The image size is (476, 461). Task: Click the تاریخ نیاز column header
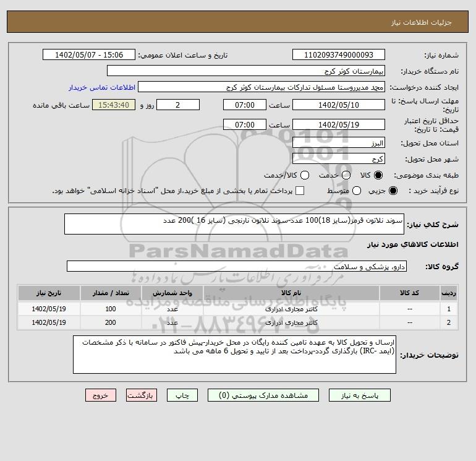coord(49,293)
